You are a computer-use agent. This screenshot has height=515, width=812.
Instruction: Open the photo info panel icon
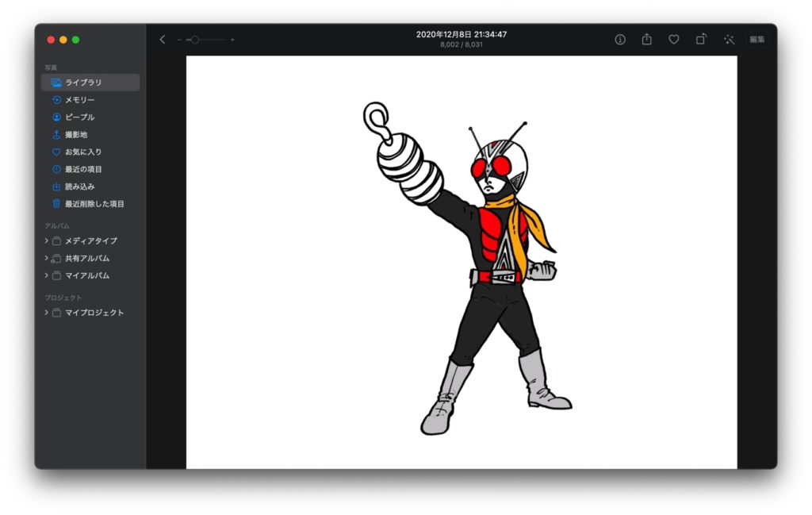click(620, 40)
